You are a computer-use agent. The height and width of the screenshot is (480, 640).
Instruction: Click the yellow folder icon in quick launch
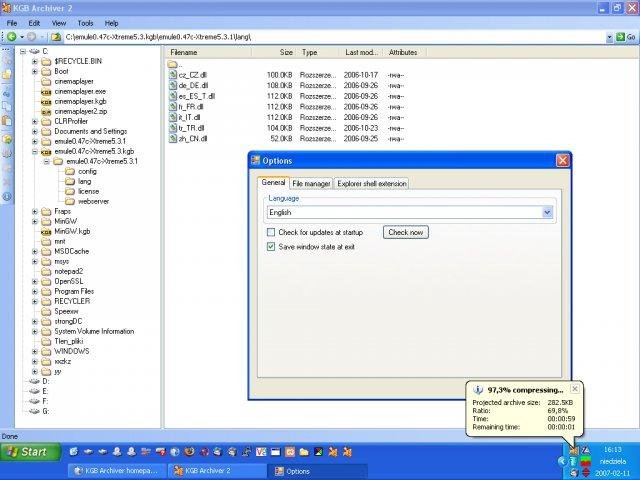tap(304, 452)
